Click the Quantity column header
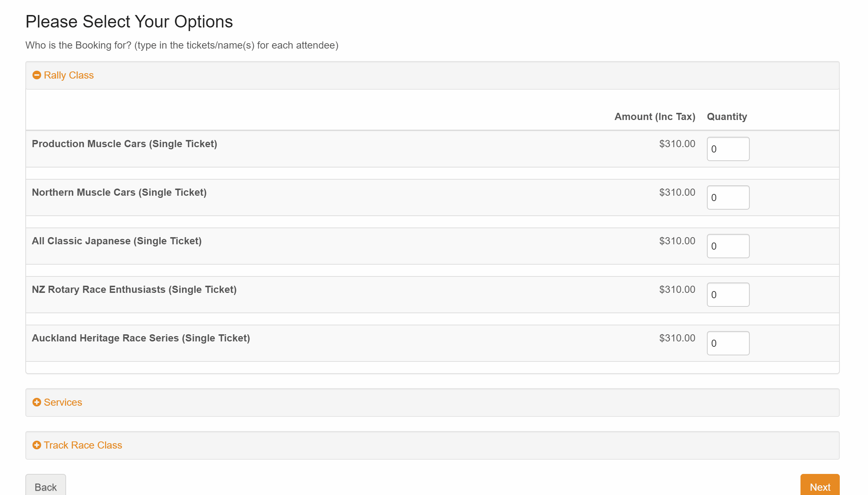This screenshot has width=868, height=495. click(x=727, y=116)
